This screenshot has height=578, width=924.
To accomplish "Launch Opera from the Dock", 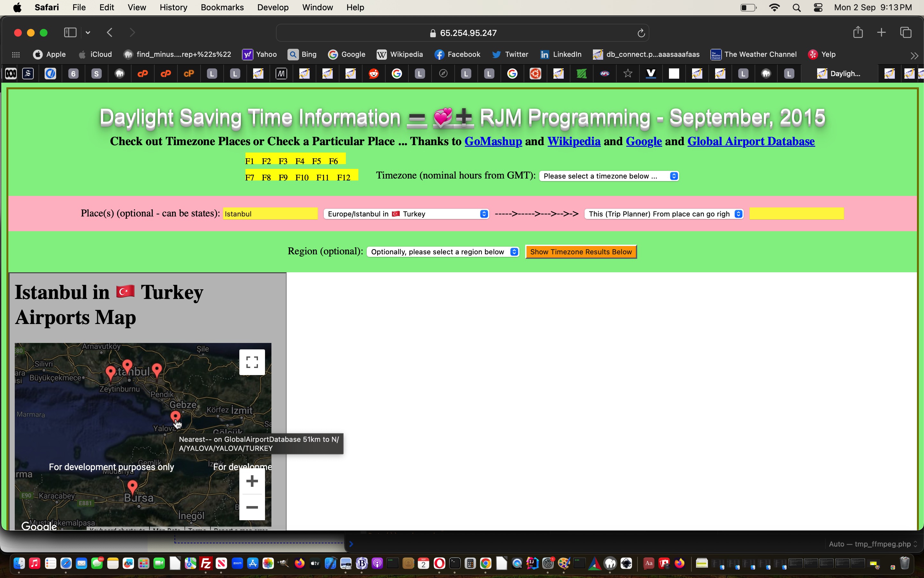I will click(x=440, y=563).
